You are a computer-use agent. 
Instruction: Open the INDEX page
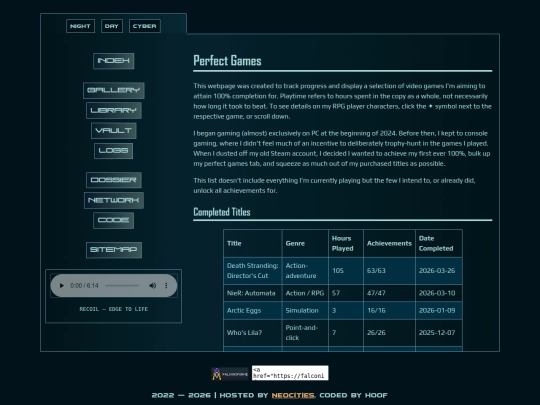coord(114,61)
